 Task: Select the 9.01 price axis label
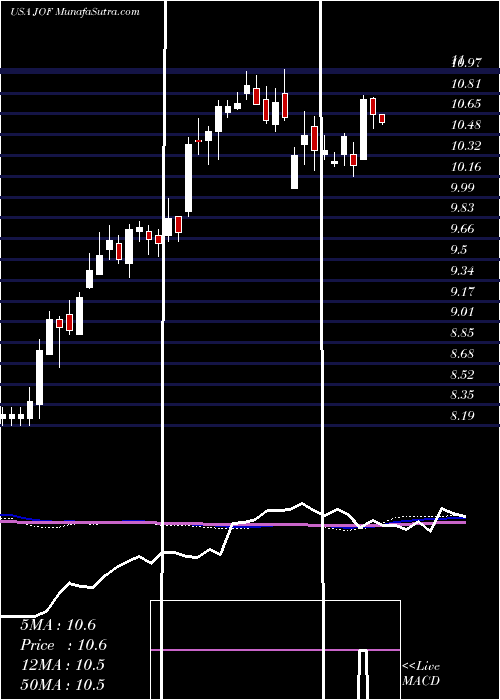click(462, 312)
